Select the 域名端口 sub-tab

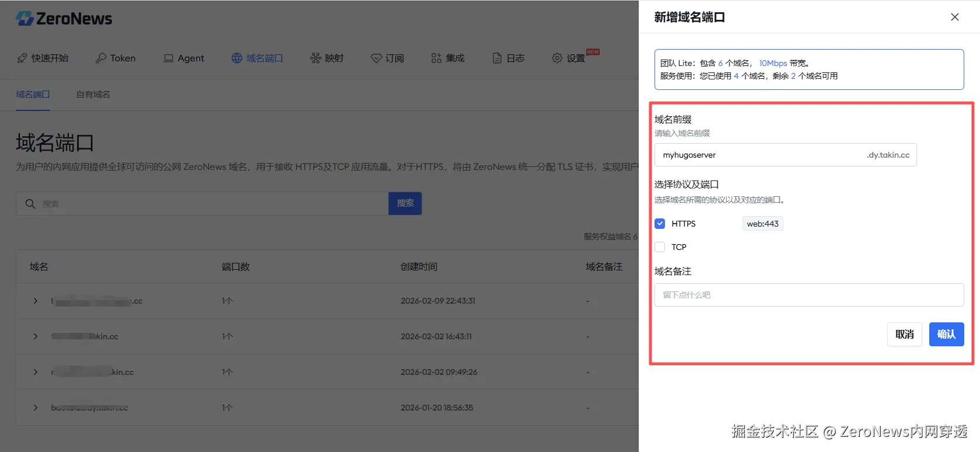(33, 95)
